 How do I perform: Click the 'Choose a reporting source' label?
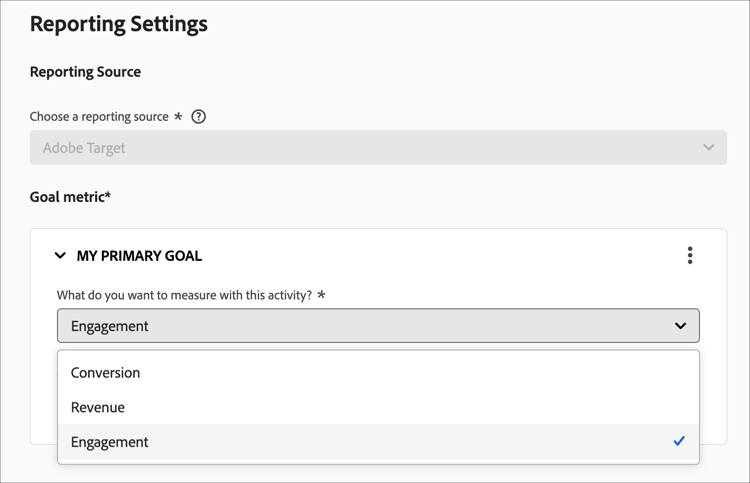99,117
